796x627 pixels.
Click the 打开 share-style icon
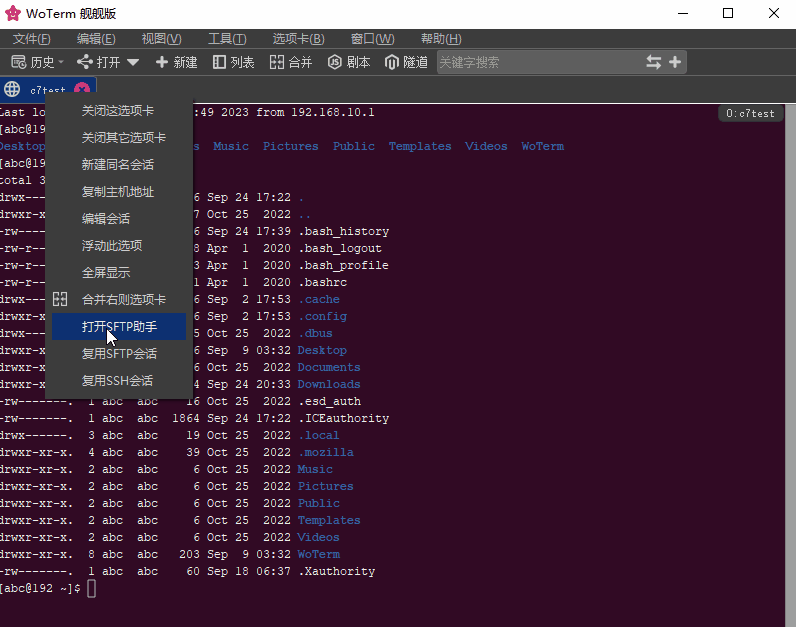85,62
